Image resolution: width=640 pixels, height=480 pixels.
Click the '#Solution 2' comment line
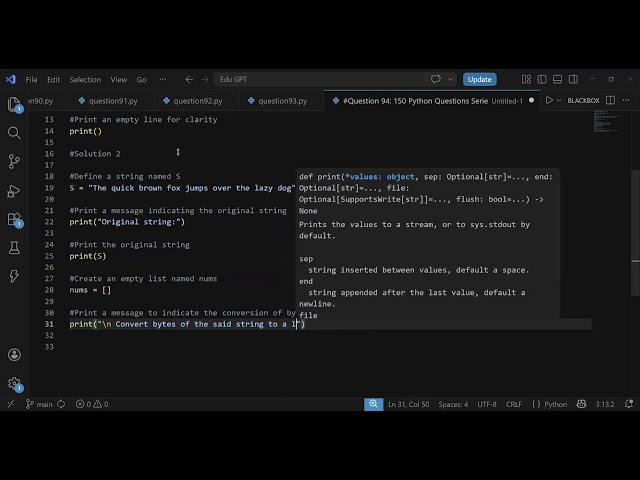95,153
